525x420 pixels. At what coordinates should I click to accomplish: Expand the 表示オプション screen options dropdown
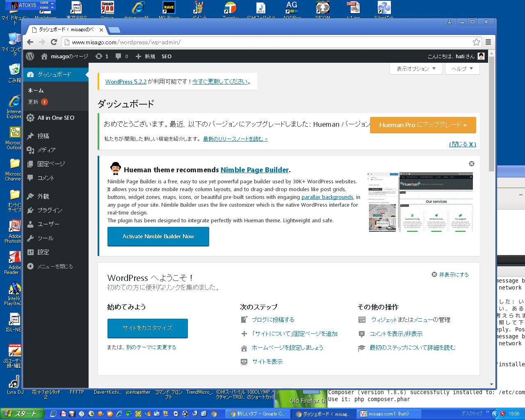pos(416,68)
